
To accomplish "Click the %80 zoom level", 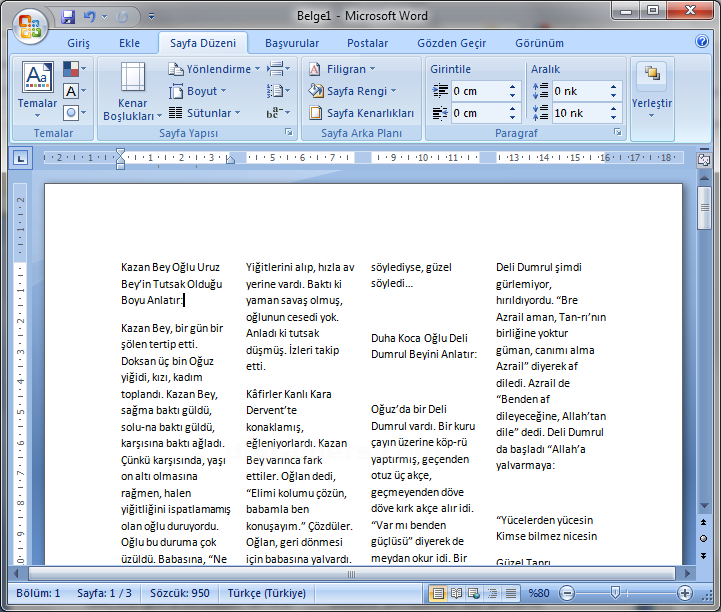I will coord(538,593).
